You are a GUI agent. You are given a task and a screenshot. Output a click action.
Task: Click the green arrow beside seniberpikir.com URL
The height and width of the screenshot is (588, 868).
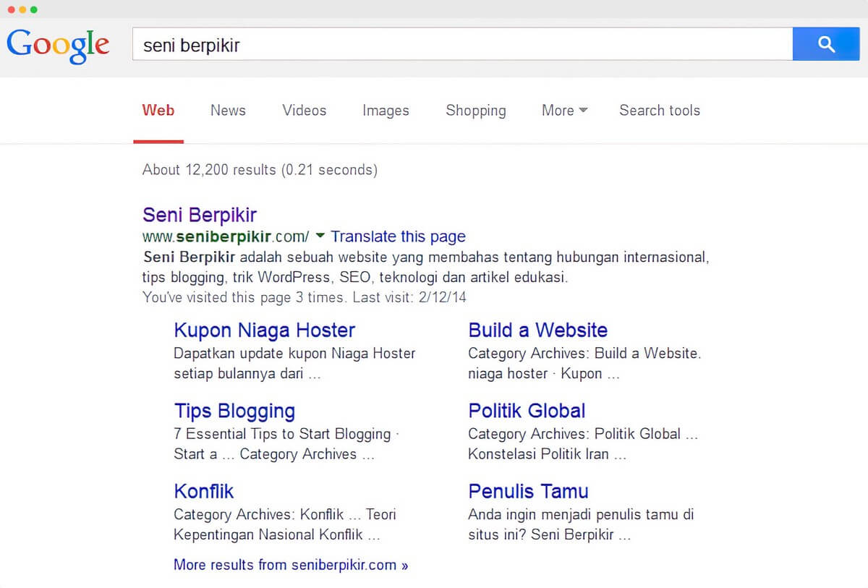(320, 236)
